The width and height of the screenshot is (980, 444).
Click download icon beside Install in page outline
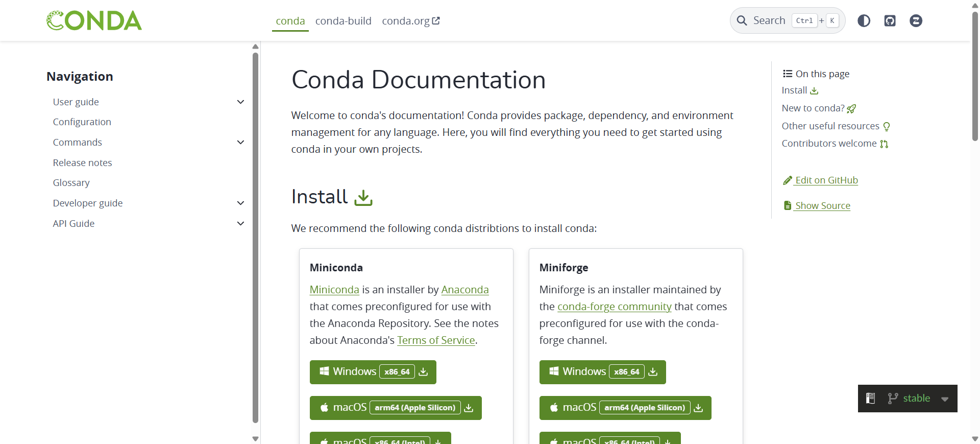(x=814, y=90)
